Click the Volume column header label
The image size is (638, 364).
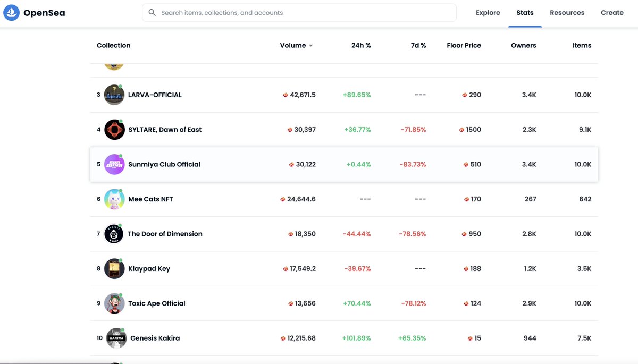293,45
